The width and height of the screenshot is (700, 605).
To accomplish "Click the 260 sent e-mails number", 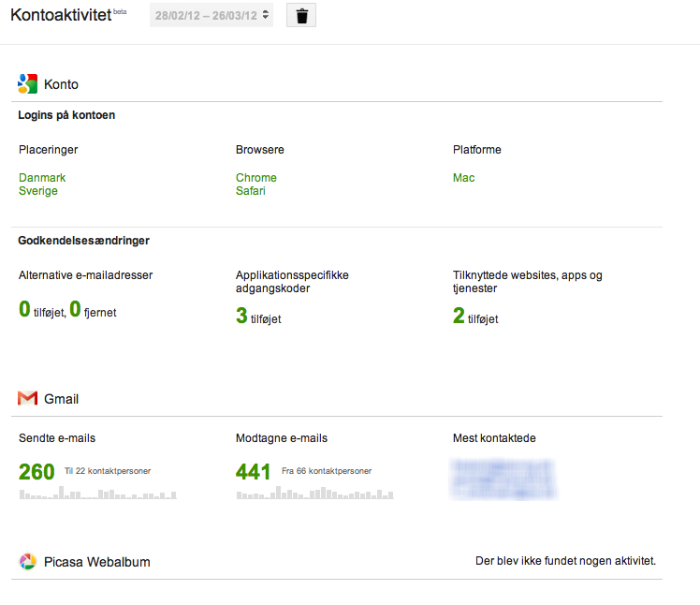I will [x=36, y=472].
